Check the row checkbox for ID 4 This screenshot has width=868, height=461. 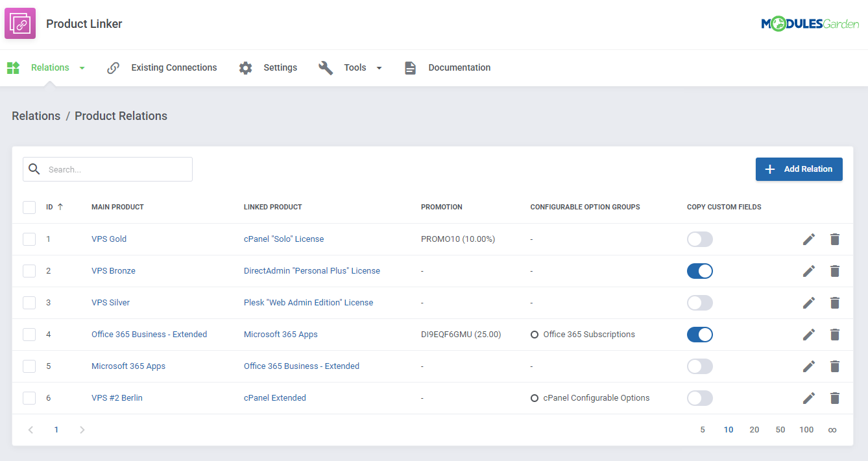pyautogui.click(x=29, y=335)
